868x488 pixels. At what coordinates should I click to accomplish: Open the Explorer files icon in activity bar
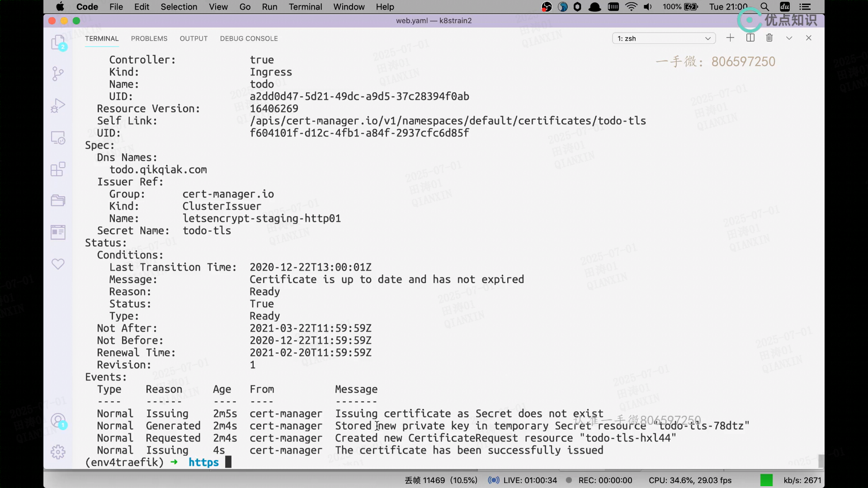click(58, 43)
